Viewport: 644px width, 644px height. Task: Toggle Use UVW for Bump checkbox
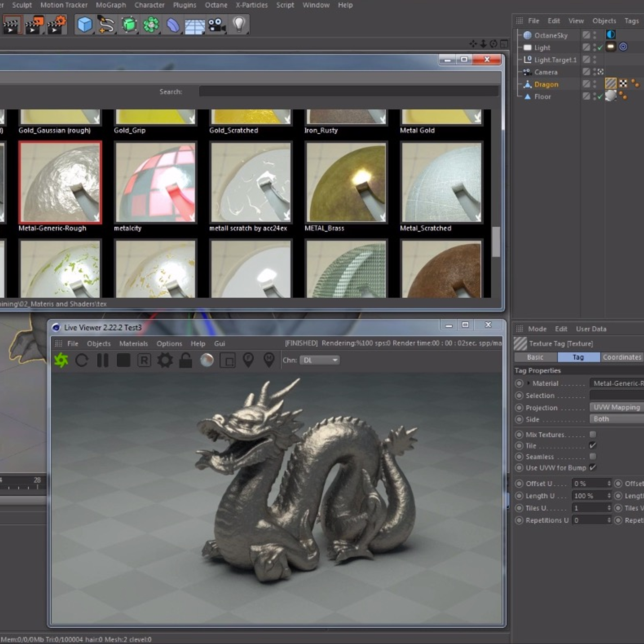click(x=592, y=468)
